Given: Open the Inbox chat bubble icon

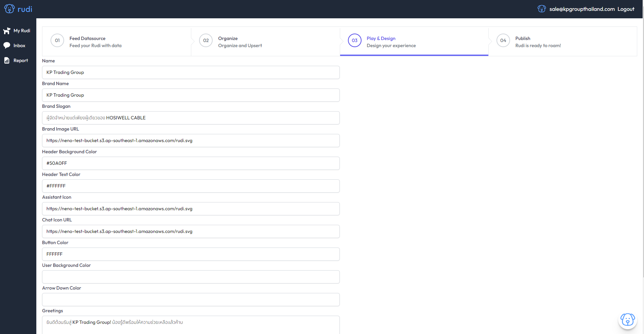Looking at the screenshot, I should tap(7, 45).
